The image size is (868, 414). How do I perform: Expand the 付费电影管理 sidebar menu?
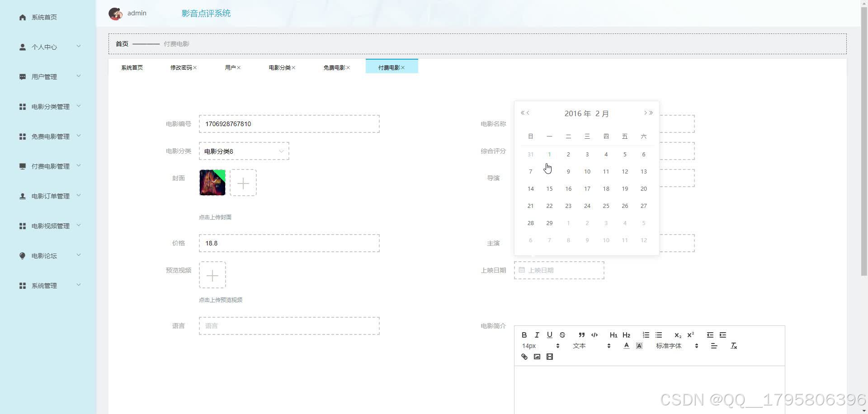pyautogui.click(x=48, y=166)
